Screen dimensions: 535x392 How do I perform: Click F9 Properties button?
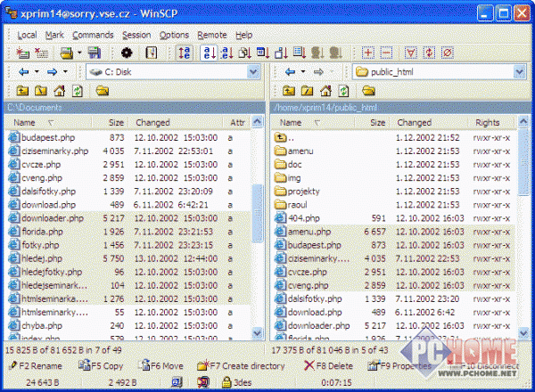(399, 366)
